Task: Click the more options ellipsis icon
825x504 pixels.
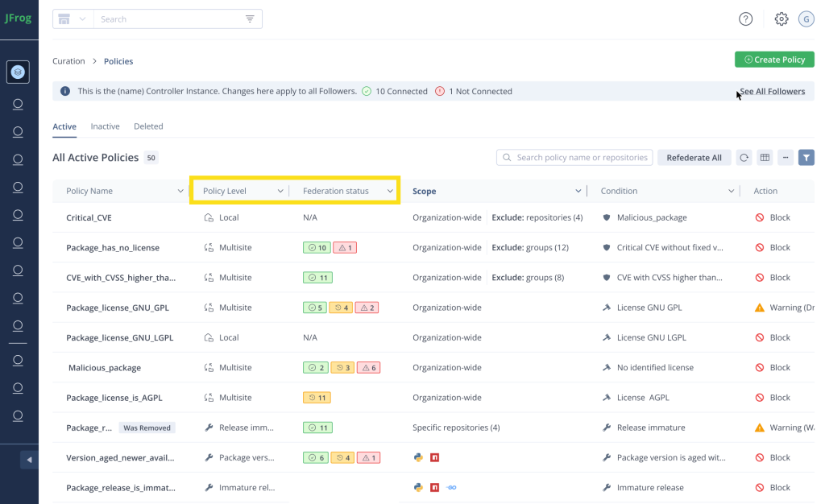Action: 785,158
